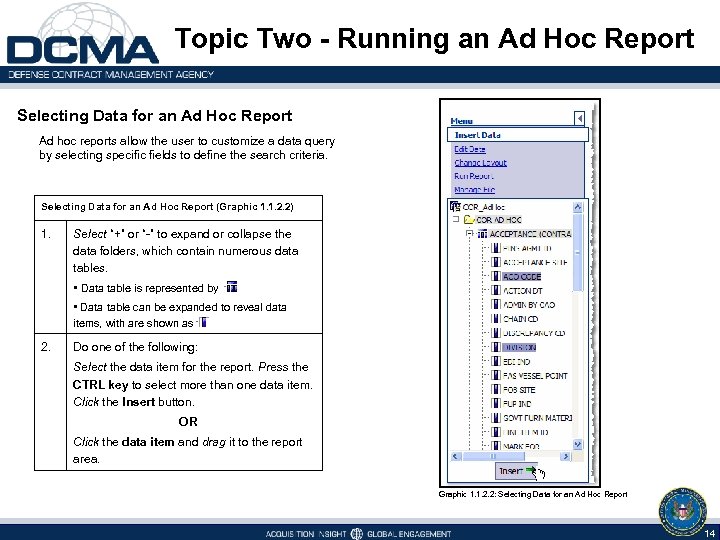Screen dimensions: 720x540
Task: Click the ACCEPTANCE data table icon
Action: point(482,234)
